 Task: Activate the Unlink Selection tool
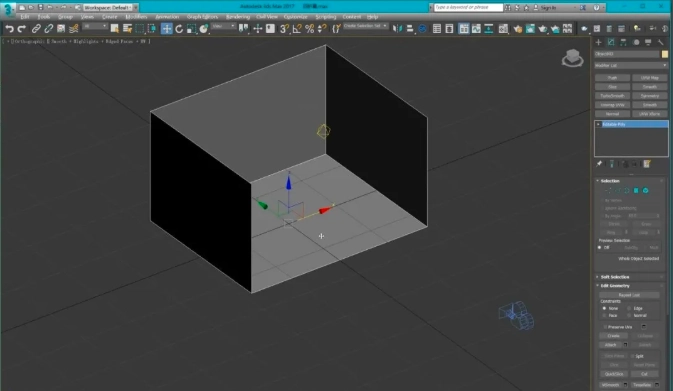[49, 29]
